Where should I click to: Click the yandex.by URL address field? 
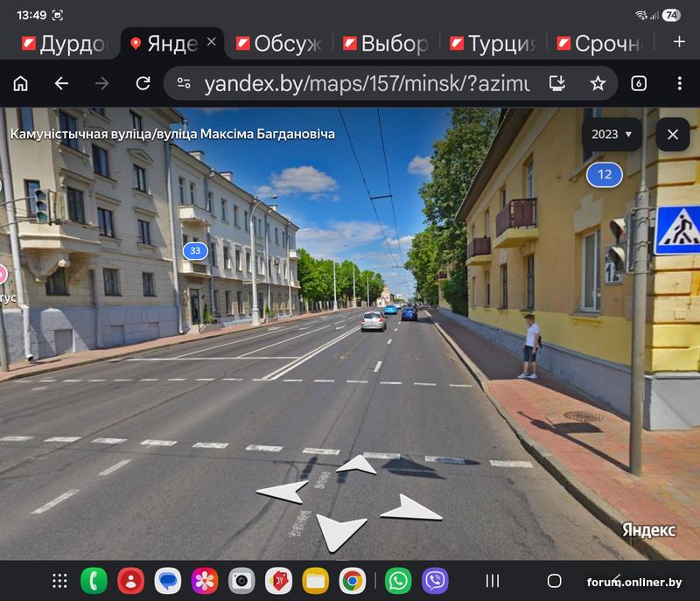coord(367,83)
